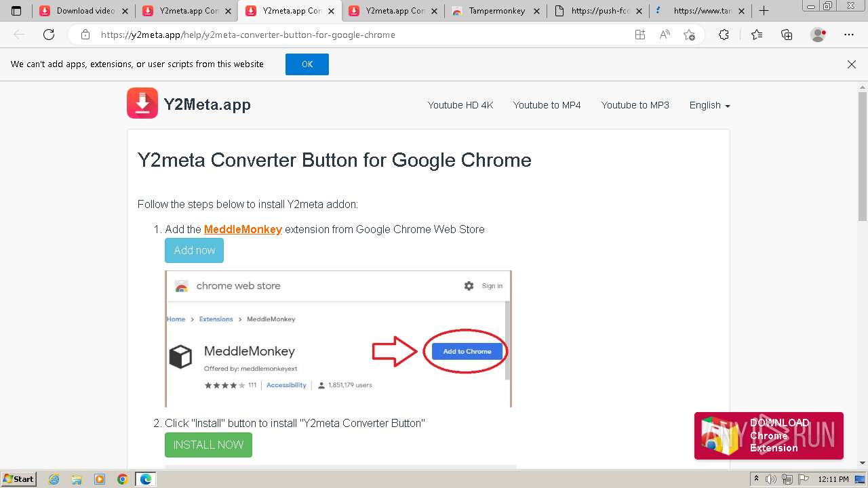Open the Extensions puzzle icon
Screen dimensions: 868x488
click(x=724, y=35)
